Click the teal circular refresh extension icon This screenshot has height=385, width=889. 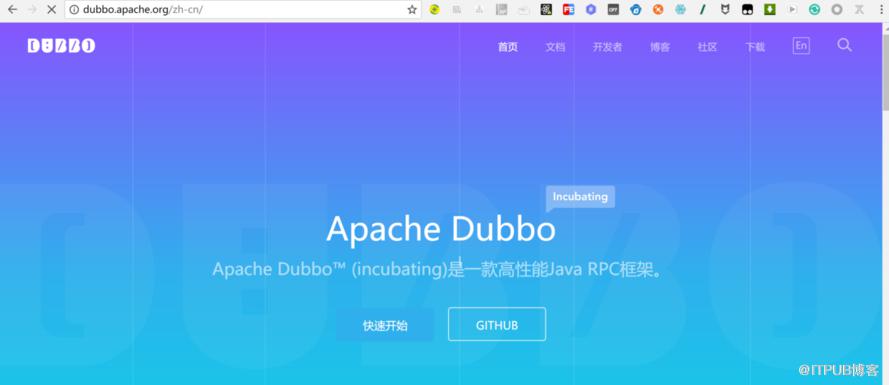coord(814,10)
